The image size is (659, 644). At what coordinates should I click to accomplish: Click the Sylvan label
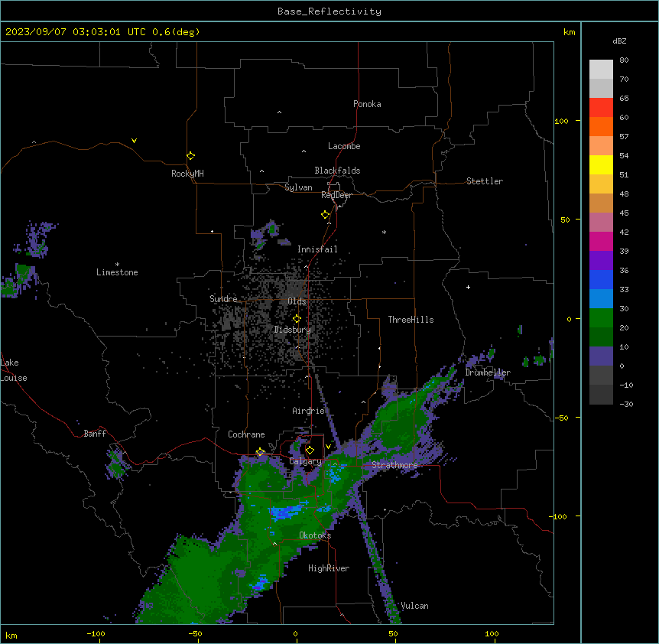(298, 187)
